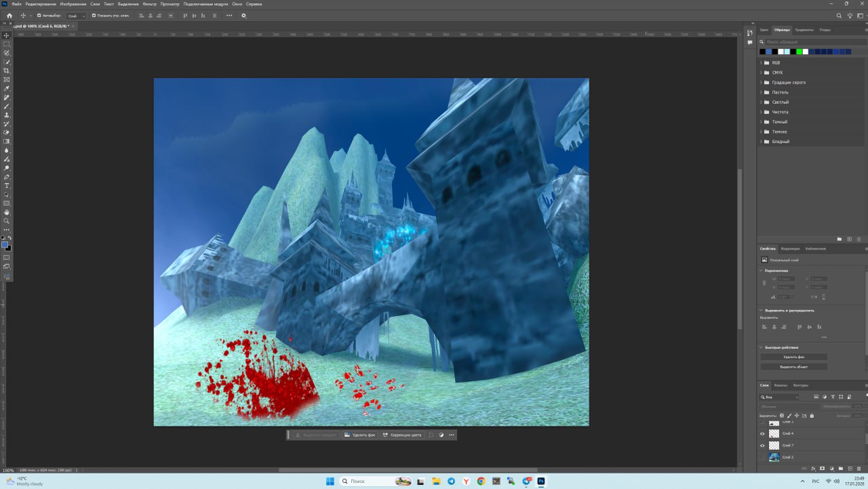
Task: Select the Horizontal Type tool
Action: (7, 185)
